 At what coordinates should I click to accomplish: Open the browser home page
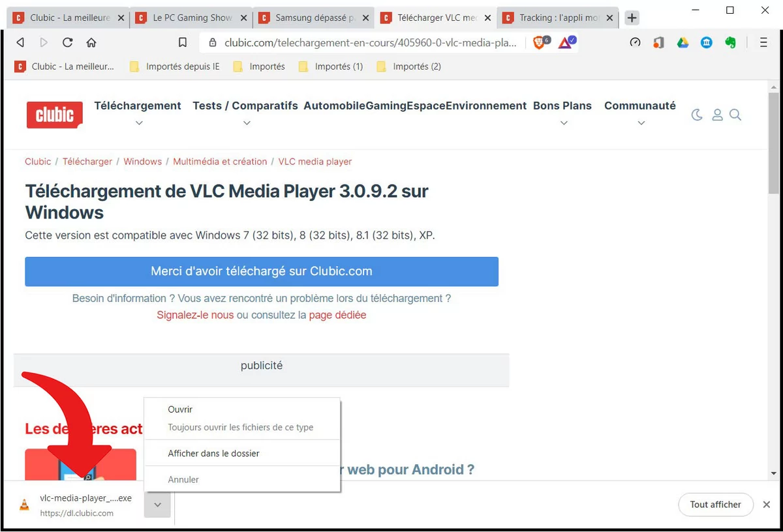point(91,42)
